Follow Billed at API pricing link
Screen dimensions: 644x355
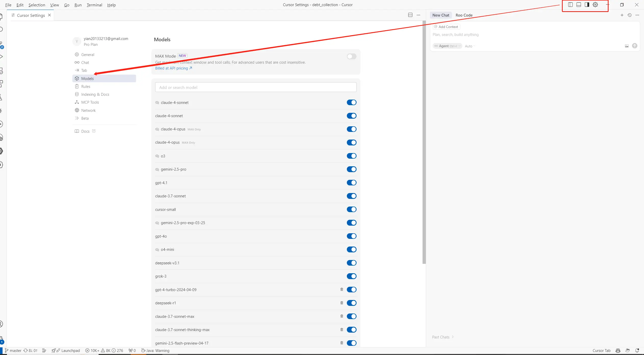pyautogui.click(x=174, y=68)
